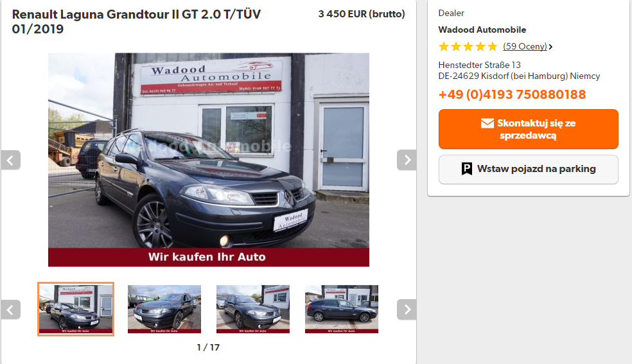Click Wstaw pojazd na parking button
This screenshot has width=632, height=364.
[529, 169]
